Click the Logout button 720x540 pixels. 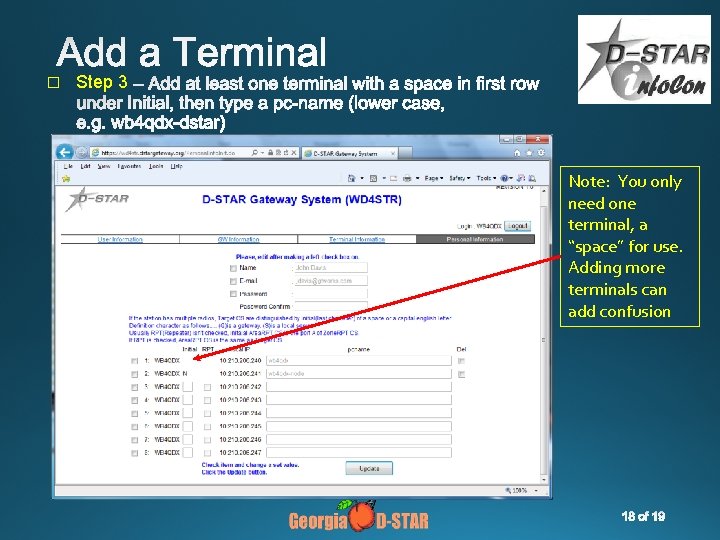tap(518, 226)
